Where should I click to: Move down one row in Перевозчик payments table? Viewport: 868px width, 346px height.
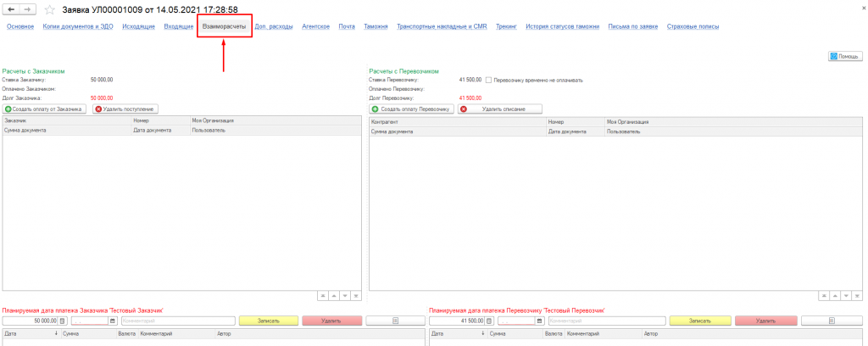point(848,296)
